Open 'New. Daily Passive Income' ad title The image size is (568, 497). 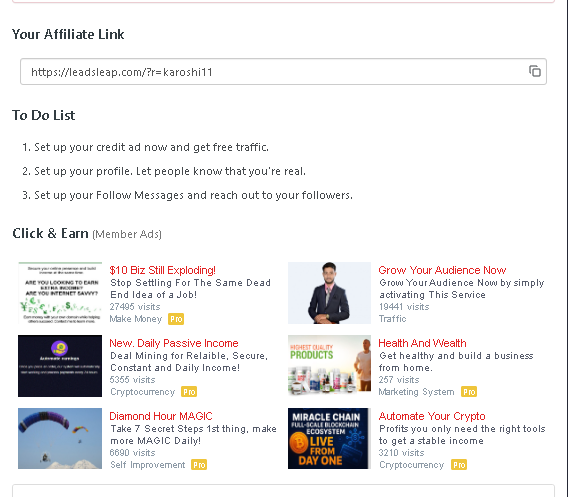click(x=174, y=343)
